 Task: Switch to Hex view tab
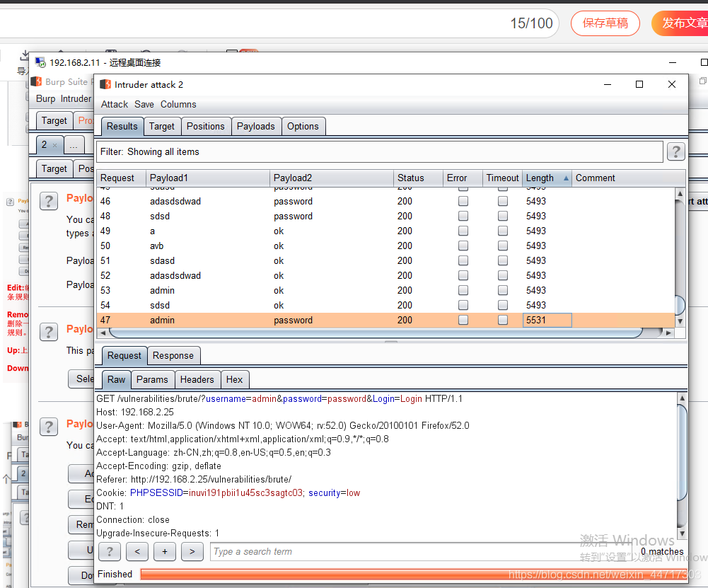click(234, 380)
